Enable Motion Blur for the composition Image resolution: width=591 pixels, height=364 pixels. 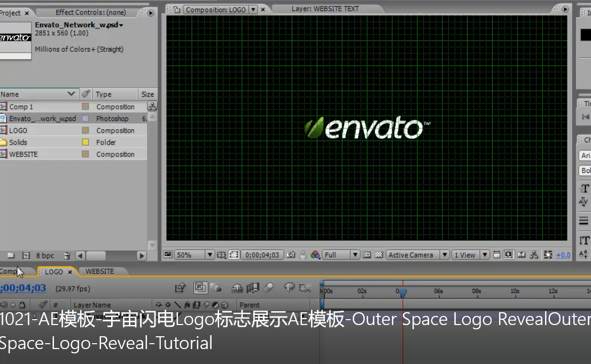tap(269, 288)
